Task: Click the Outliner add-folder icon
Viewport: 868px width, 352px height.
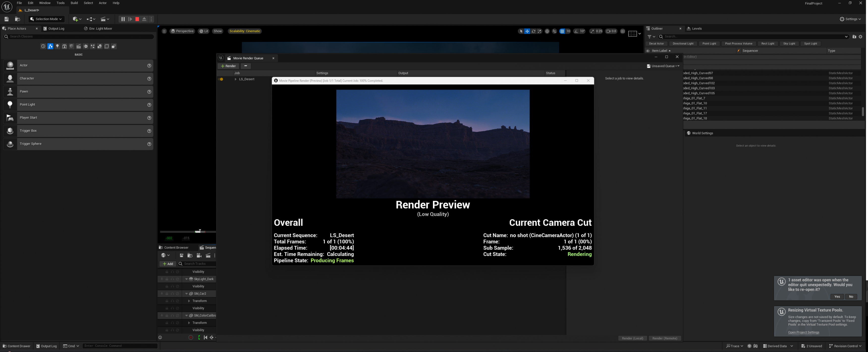Action: [854, 37]
